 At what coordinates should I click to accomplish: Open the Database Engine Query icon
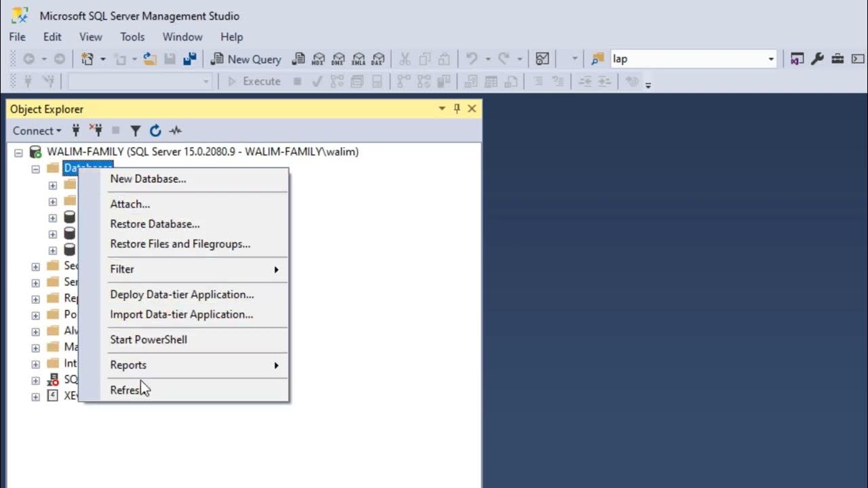click(x=298, y=59)
